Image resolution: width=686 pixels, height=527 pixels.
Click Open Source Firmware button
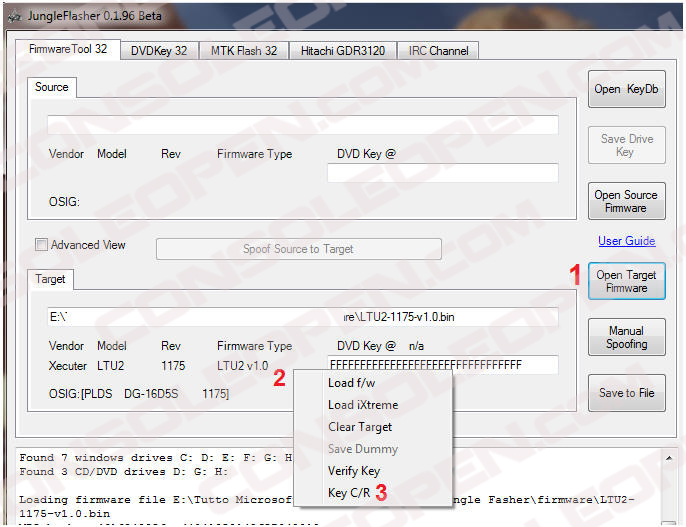pyautogui.click(x=626, y=201)
